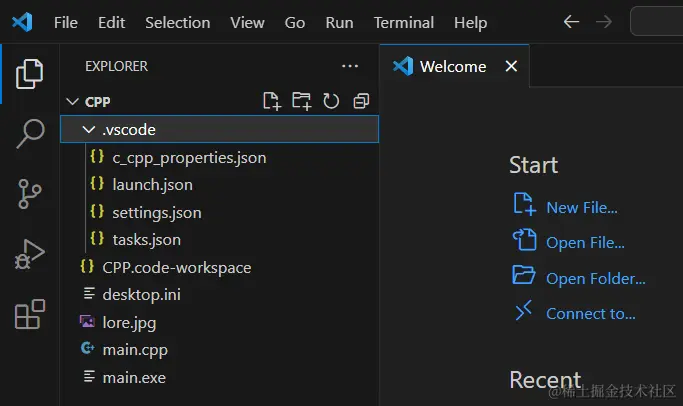Collapse the CPP root folder chevron
Image resolution: width=683 pixels, height=406 pixels.
tap(72, 102)
